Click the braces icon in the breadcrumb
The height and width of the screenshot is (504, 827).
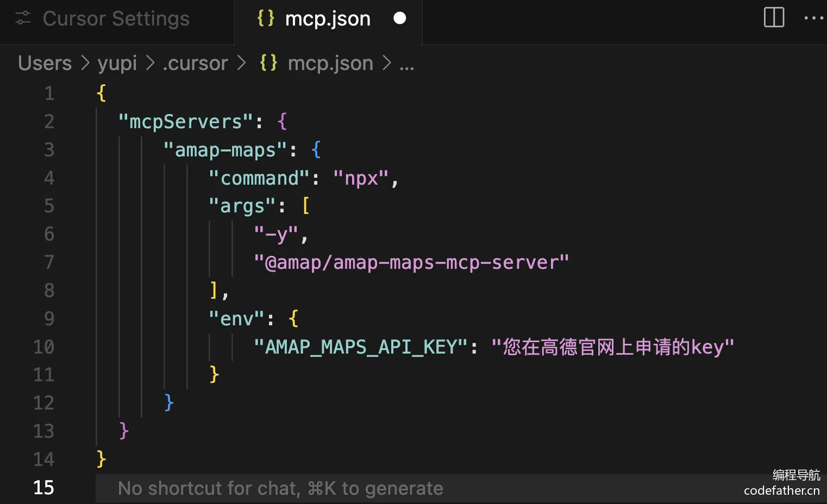point(268,63)
